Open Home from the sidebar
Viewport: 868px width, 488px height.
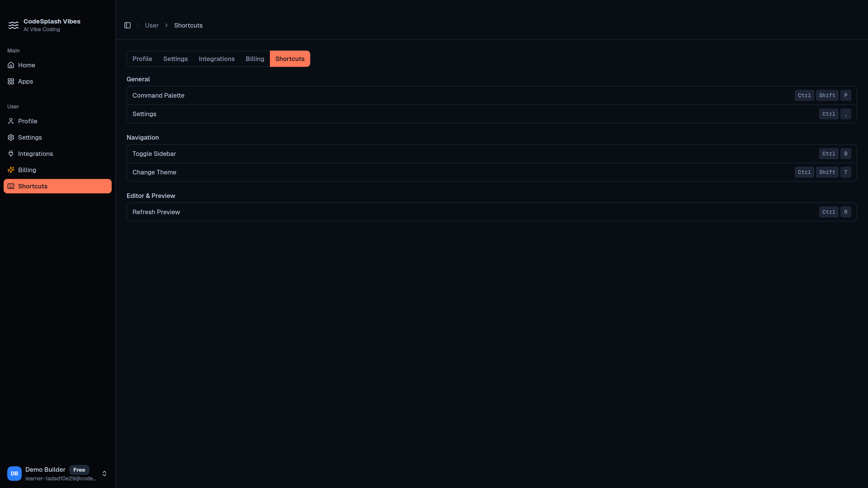click(58, 65)
